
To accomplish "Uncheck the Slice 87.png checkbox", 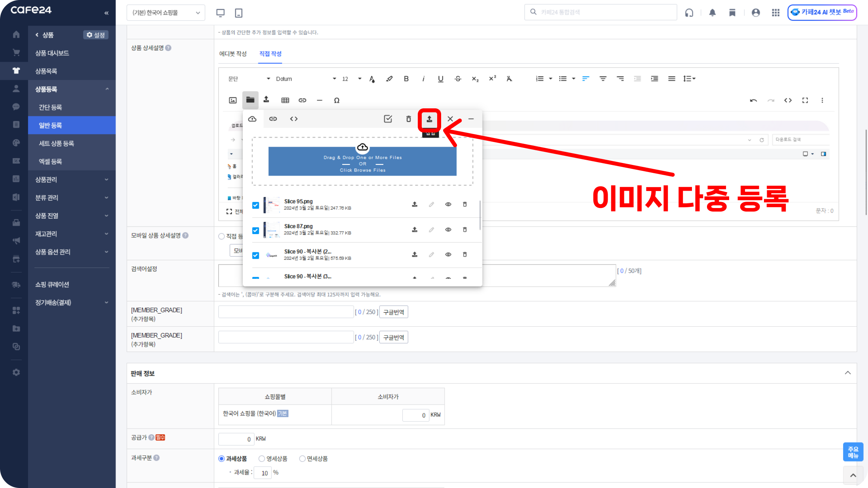I will 256,230.
